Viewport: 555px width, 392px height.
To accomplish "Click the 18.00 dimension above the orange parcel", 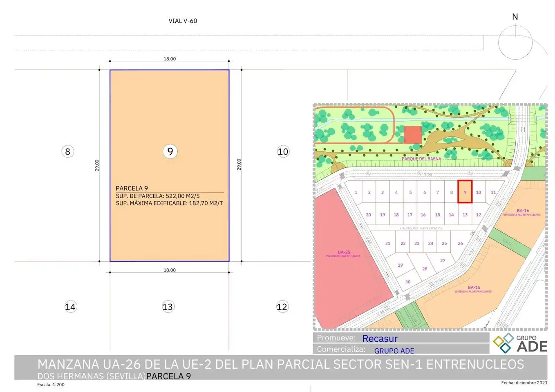I will coord(170,59).
